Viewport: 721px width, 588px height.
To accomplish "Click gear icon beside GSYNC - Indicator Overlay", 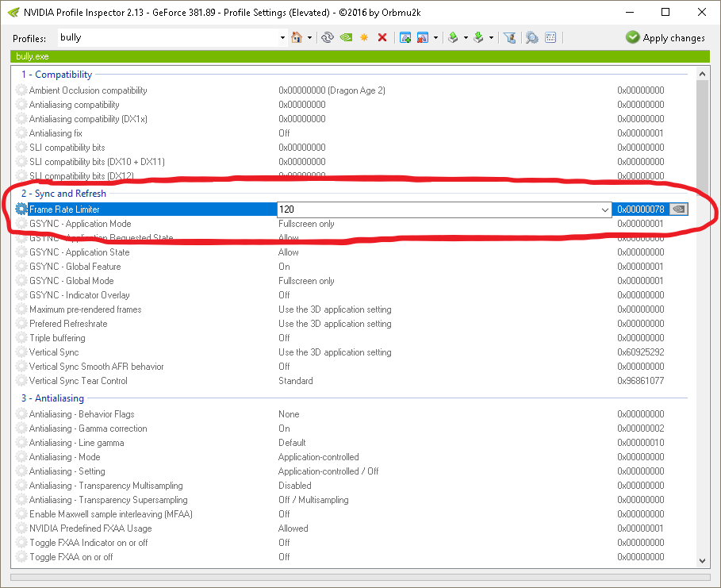I will tap(21, 295).
